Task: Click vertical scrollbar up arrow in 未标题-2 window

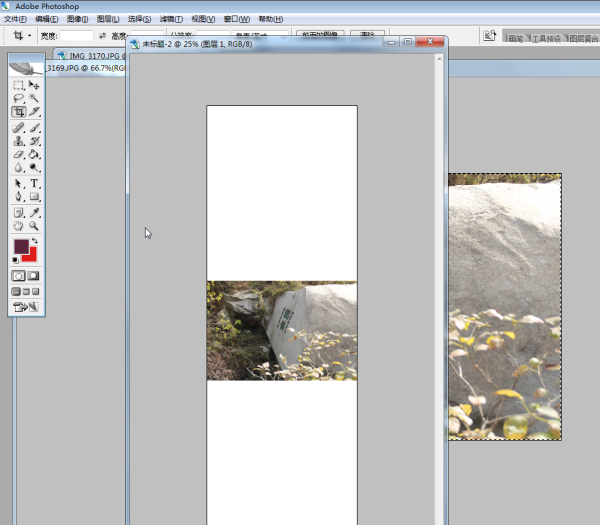Action: [439, 59]
